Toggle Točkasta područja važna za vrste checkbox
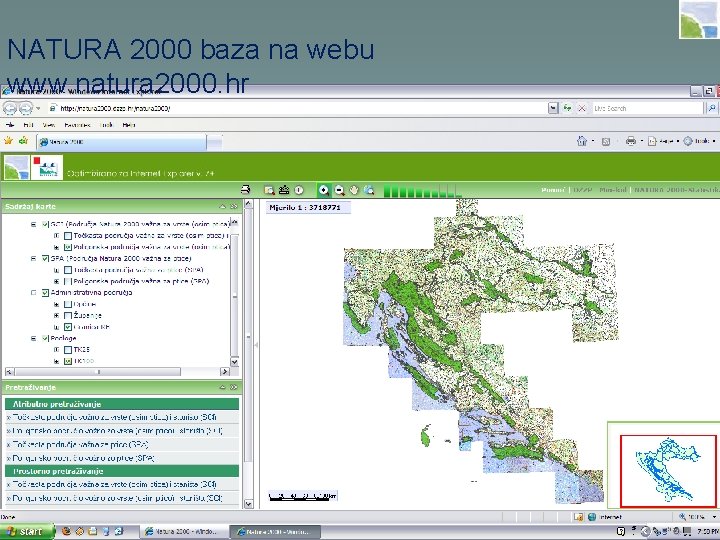 (x=68, y=236)
